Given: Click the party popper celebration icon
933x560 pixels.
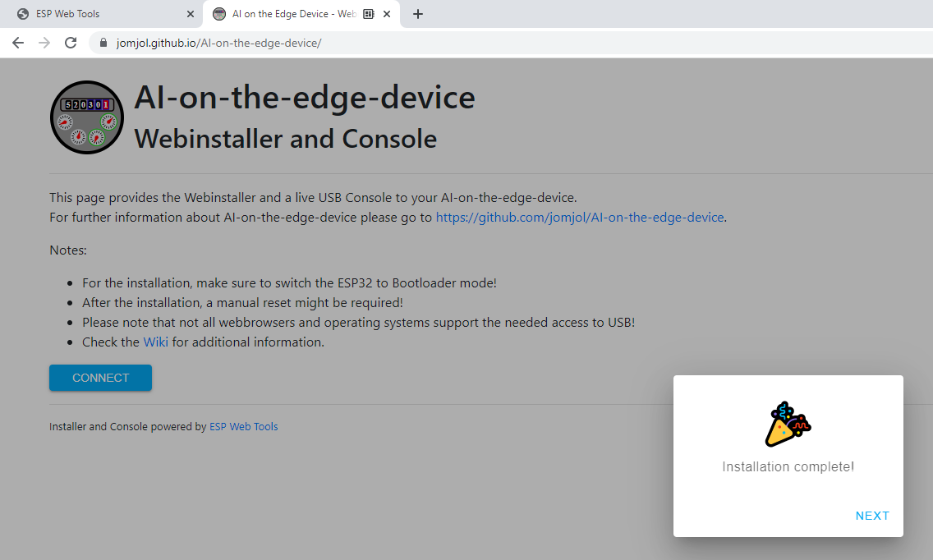Looking at the screenshot, I should pos(788,424).
